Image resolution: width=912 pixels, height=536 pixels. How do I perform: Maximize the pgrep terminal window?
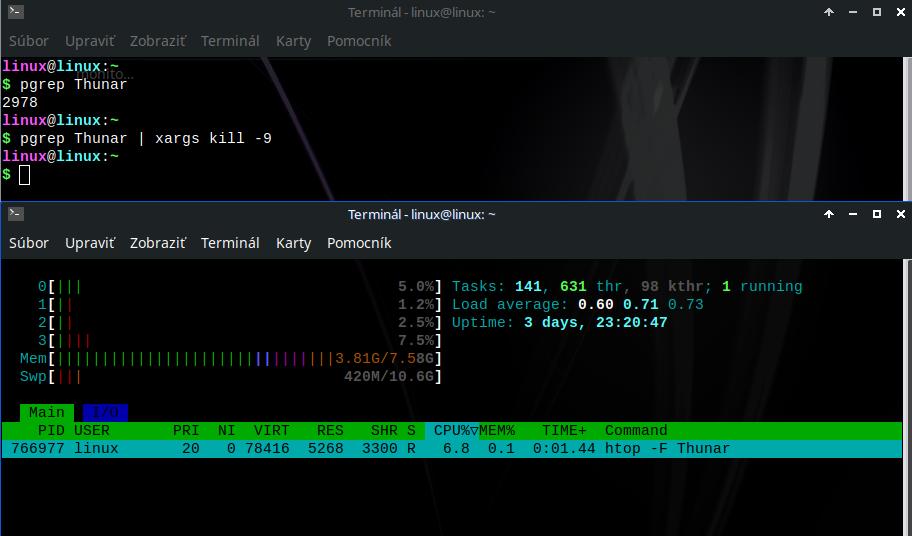tap(877, 13)
